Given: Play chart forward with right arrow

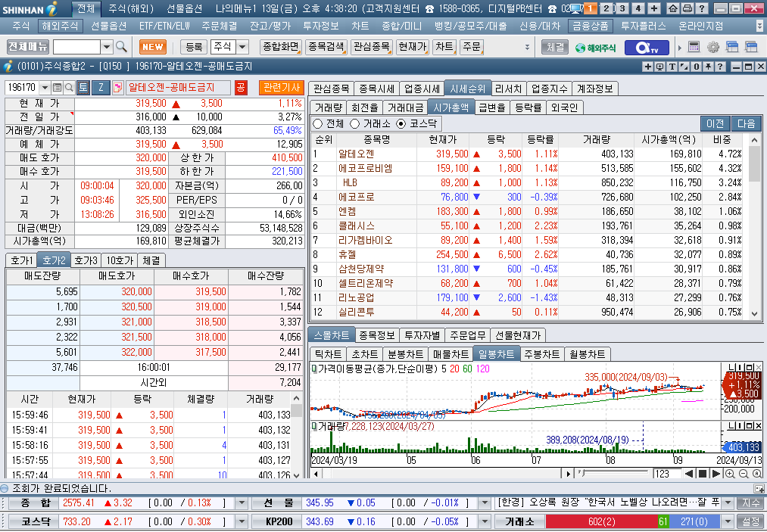Looking at the screenshot, I should 716,473.
